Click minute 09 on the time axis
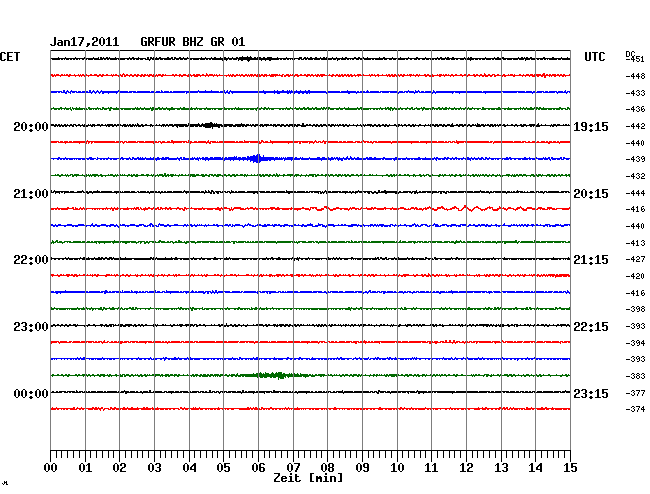The image size is (650, 494). click(362, 467)
